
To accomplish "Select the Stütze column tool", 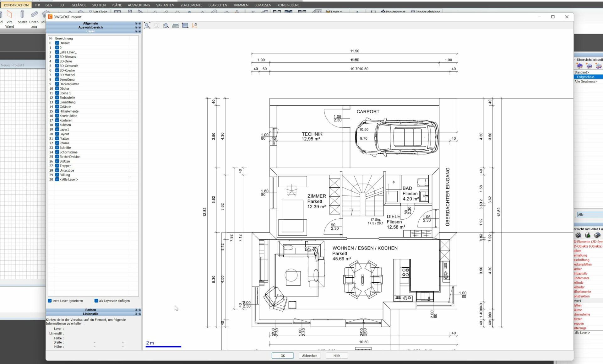I will point(22,18).
